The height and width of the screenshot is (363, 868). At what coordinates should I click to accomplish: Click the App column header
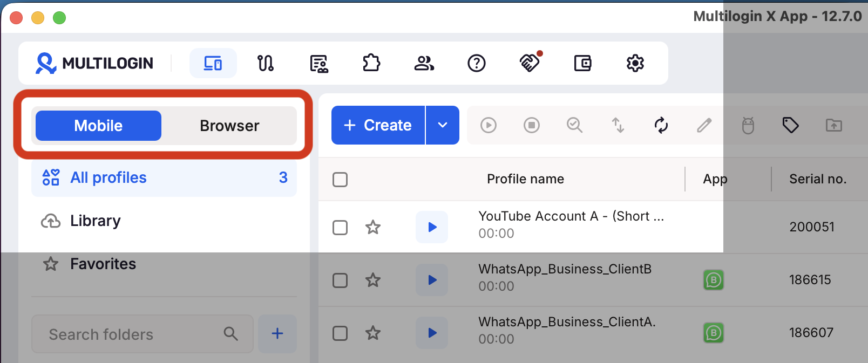click(x=715, y=179)
